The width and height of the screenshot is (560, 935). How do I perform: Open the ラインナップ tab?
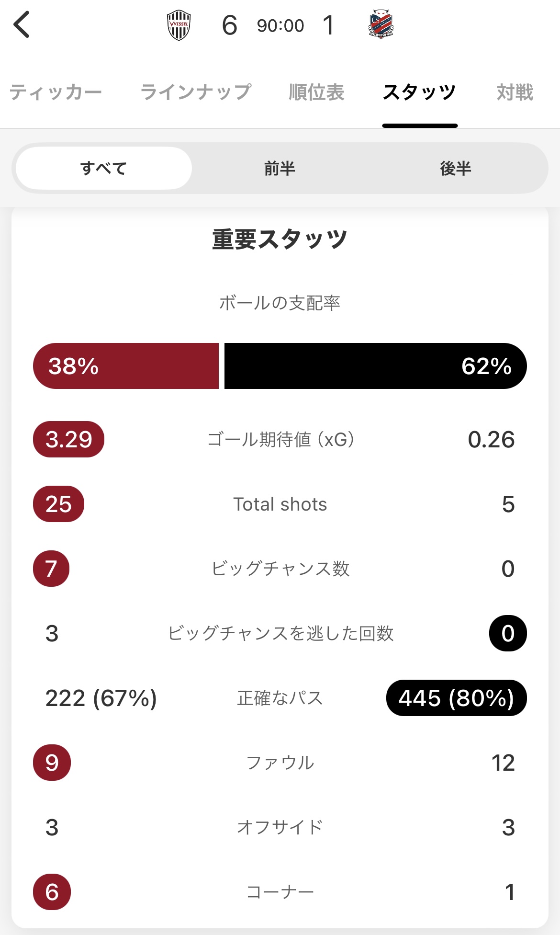196,92
